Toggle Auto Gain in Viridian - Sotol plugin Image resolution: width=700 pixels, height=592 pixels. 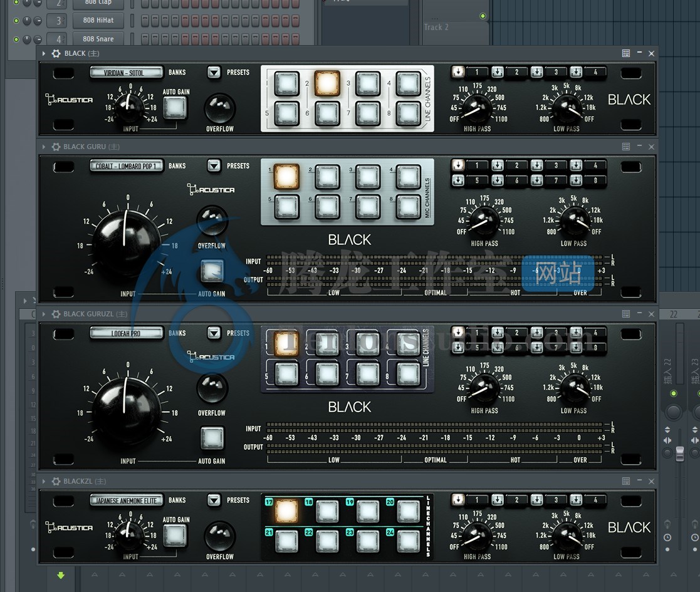click(175, 107)
